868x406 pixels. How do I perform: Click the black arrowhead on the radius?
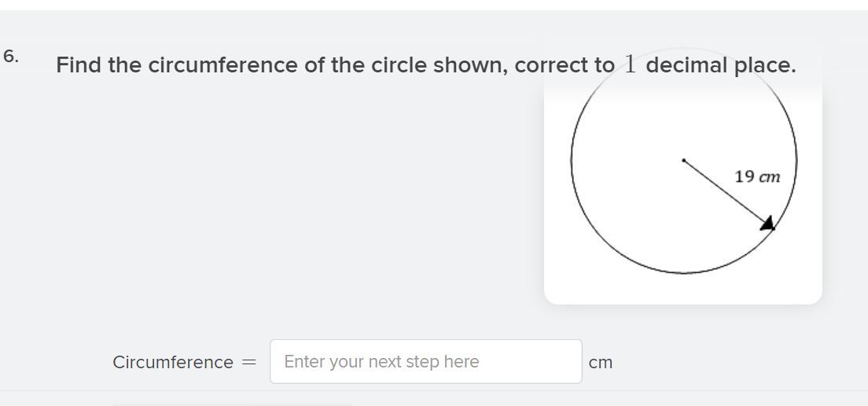768,224
